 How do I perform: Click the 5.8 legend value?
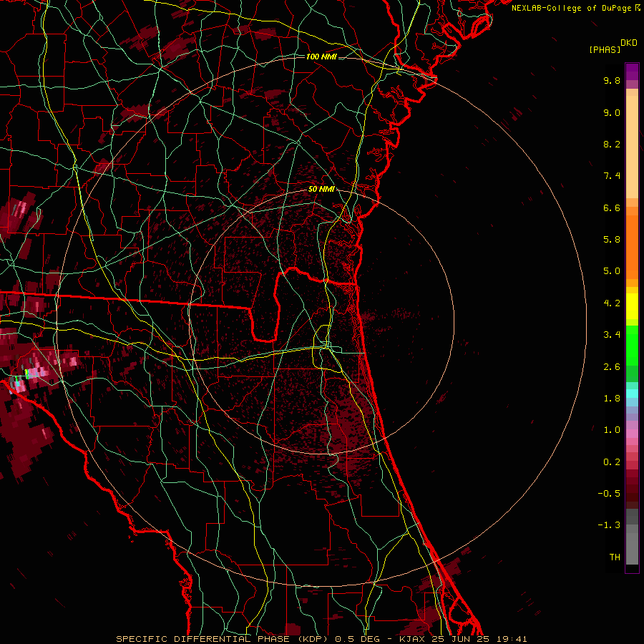[x=612, y=240]
